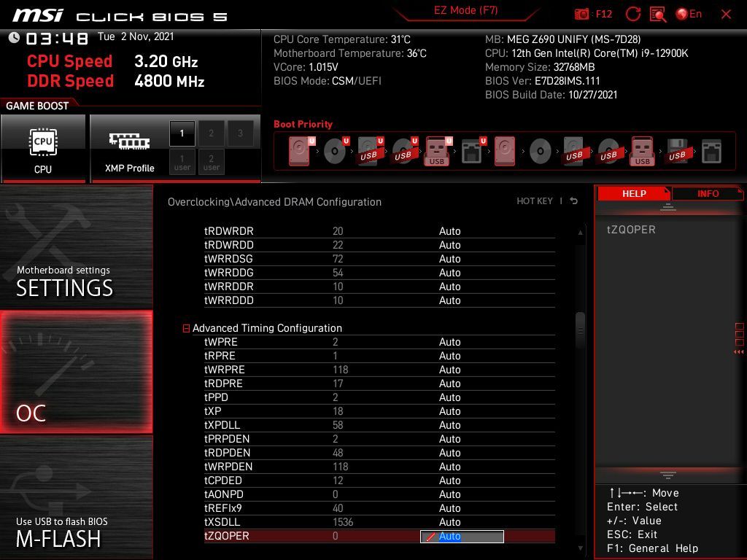Select UEFI network boot icon
This screenshot has height=560, width=747.
(x=473, y=151)
